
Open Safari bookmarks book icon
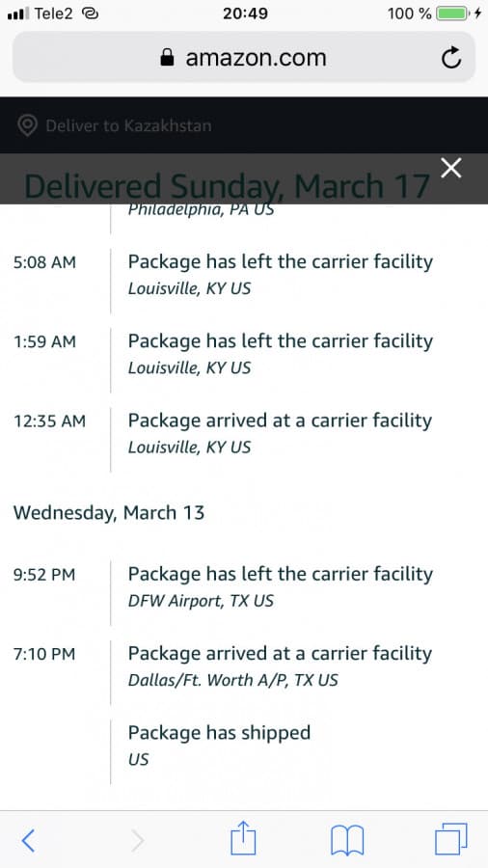(347, 840)
